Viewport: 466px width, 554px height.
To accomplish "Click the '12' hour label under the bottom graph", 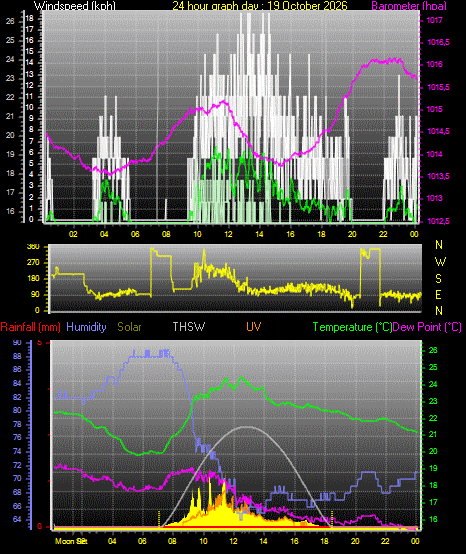I will pos(234,541).
